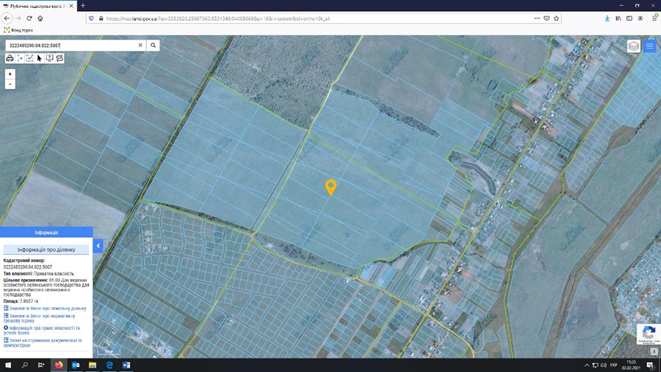Open the identify info tool
The width and height of the screenshot is (661, 372).
[x=50, y=58]
